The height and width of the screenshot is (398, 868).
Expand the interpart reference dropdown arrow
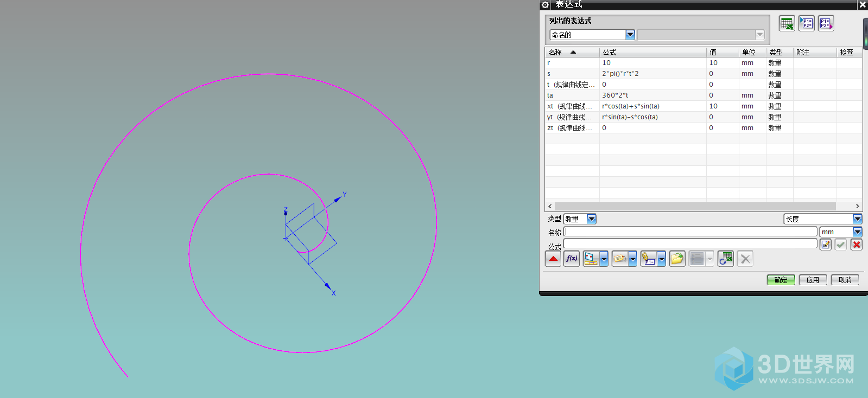(661, 259)
